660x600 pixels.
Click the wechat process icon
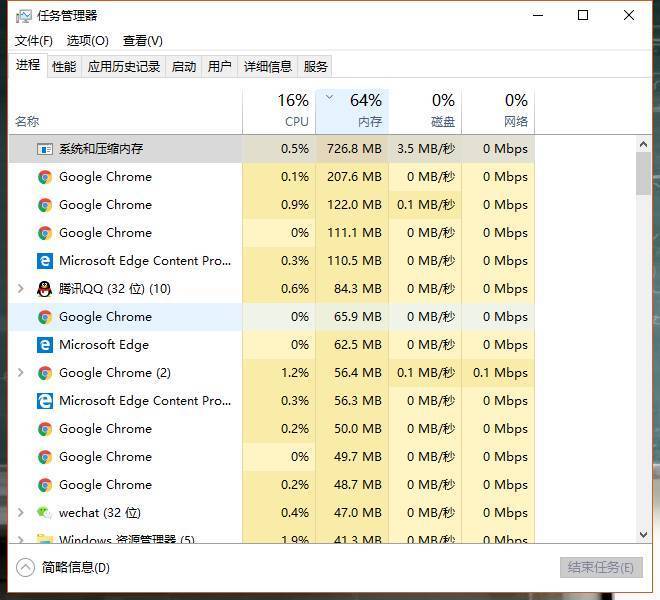point(45,513)
